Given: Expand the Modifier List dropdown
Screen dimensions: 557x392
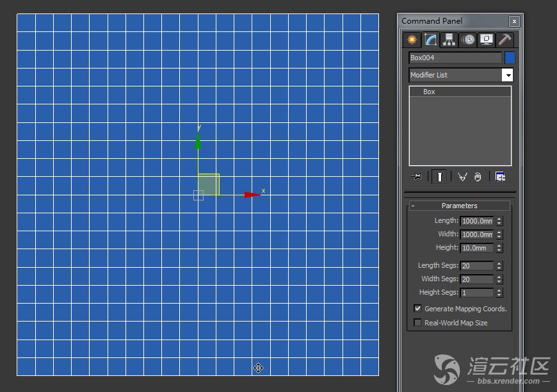Looking at the screenshot, I should point(508,75).
